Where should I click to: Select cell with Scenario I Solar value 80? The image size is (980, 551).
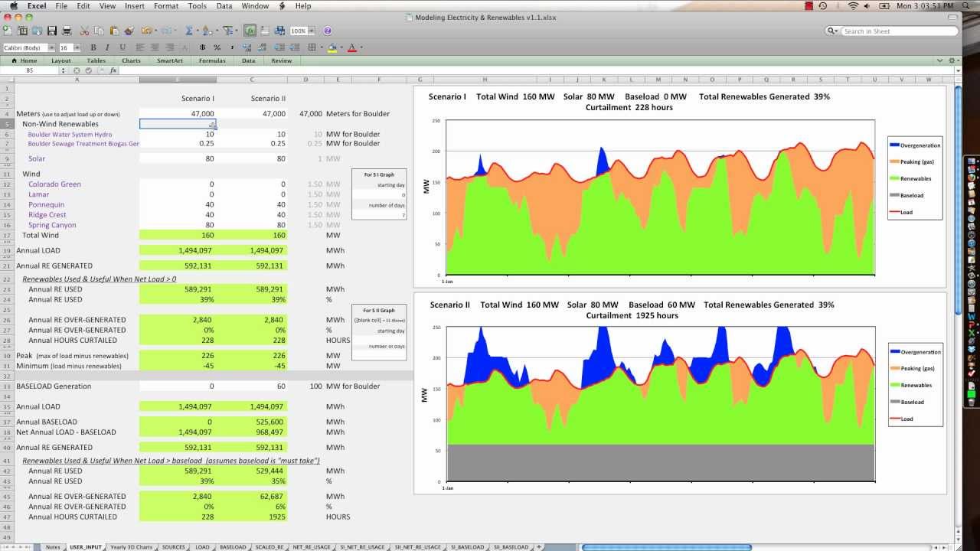coord(178,158)
